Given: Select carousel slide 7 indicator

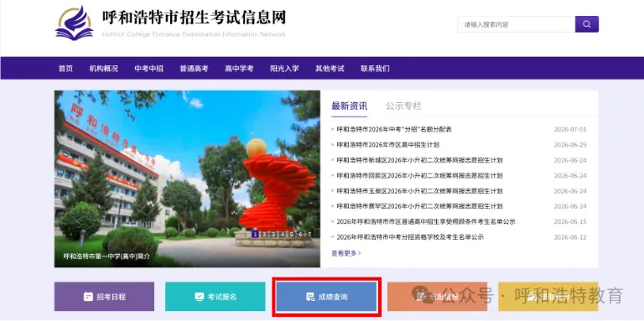Looking at the screenshot, I should [x=309, y=235].
